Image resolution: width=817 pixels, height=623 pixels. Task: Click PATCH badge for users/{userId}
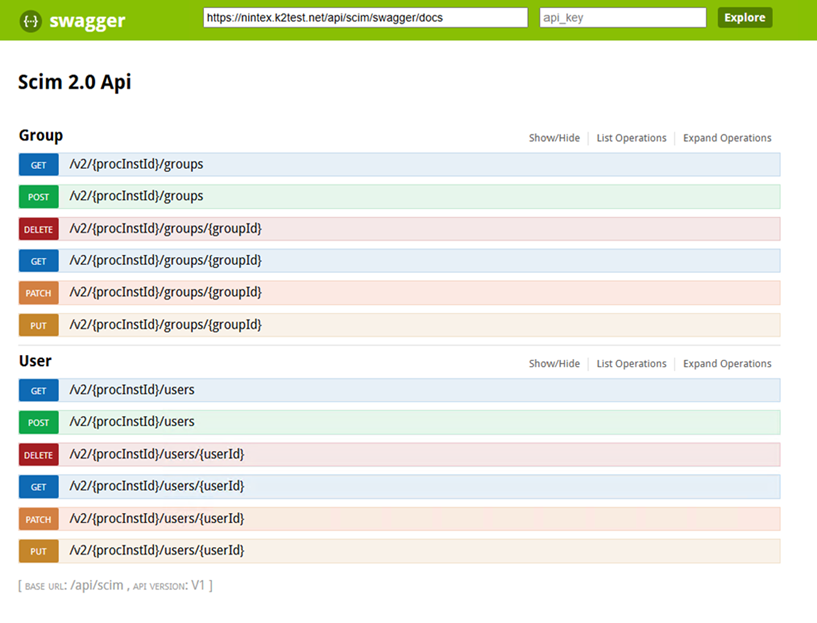point(39,519)
